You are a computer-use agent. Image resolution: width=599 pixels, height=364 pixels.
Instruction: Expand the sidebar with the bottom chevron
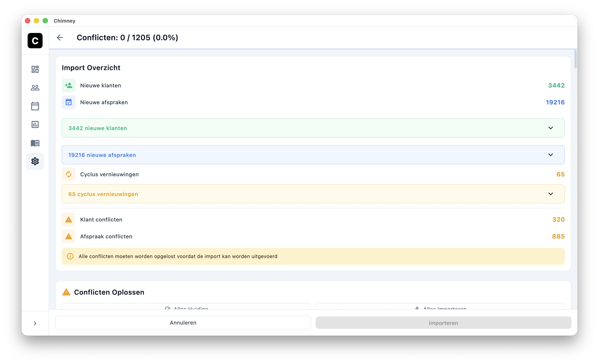tap(35, 323)
